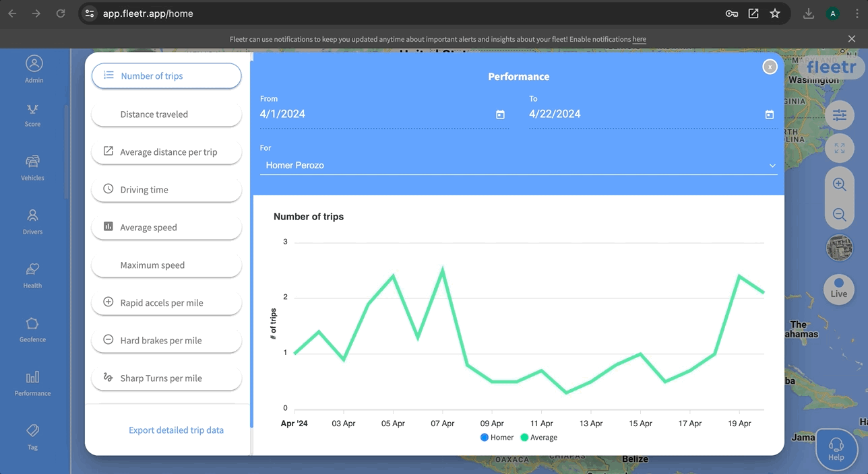Screen dimensions: 868x474
Task: Open the For driver dropdown Homer Perozo
Action: [x=519, y=165]
